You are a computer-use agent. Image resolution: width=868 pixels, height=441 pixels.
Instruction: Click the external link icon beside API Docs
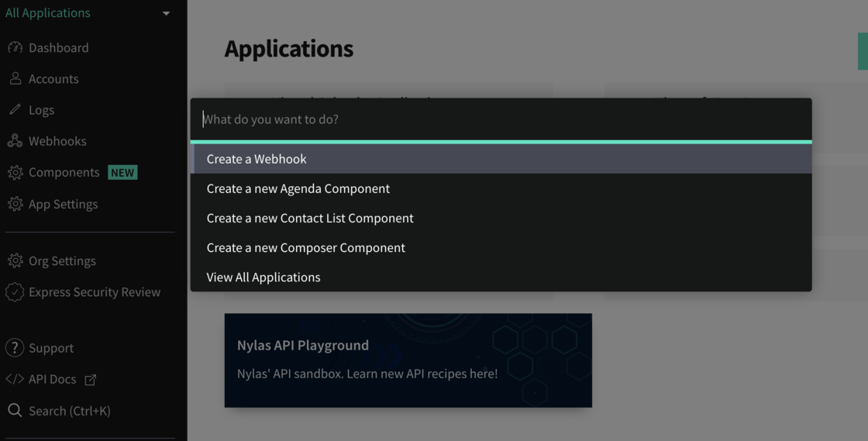click(90, 380)
